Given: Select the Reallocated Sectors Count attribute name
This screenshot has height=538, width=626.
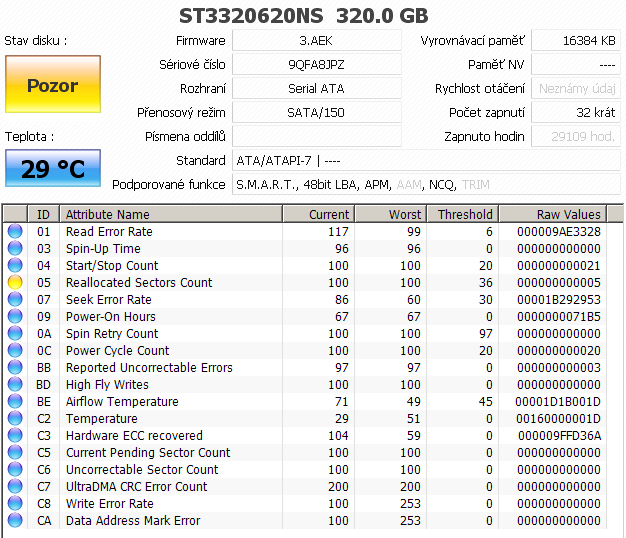Looking at the screenshot, I should [x=139, y=283].
